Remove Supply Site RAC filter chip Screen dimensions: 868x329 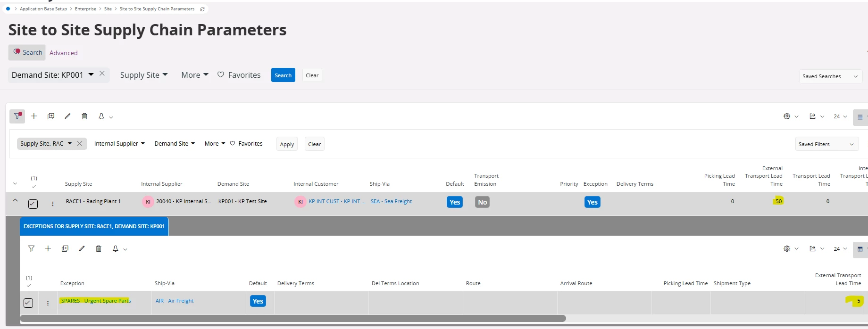tap(80, 144)
